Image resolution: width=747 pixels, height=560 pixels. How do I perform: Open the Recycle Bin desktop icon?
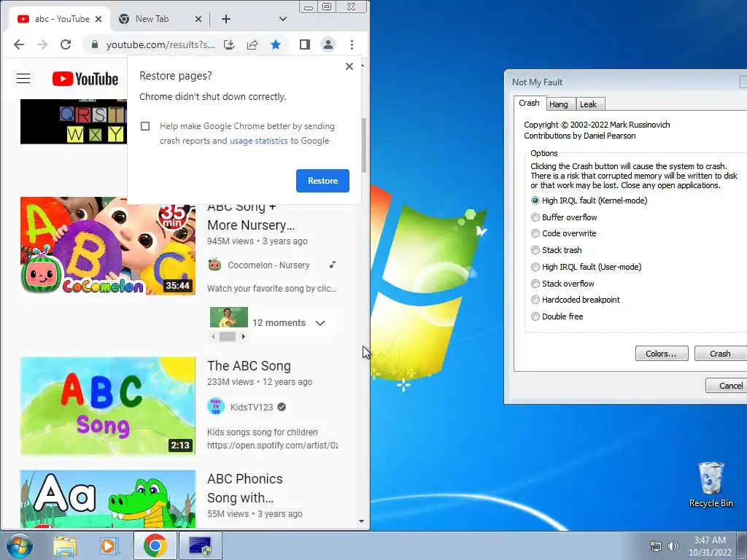click(x=711, y=484)
